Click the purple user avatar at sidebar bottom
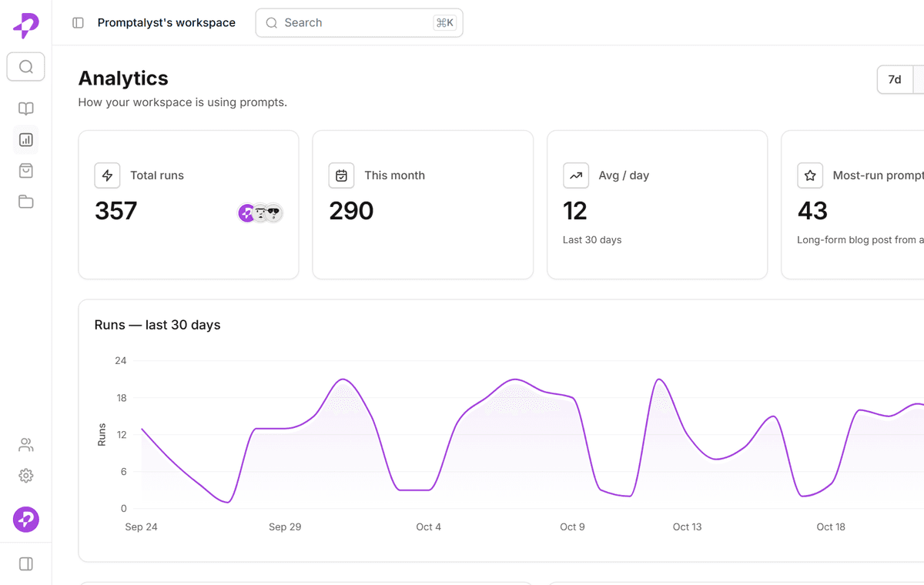 click(26, 520)
